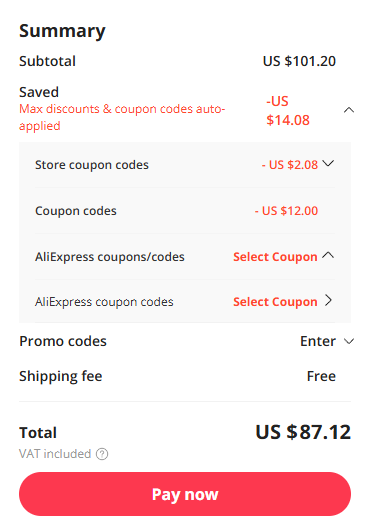367x523 pixels.
Task: Click the Coupon codes row label
Action: click(x=76, y=211)
